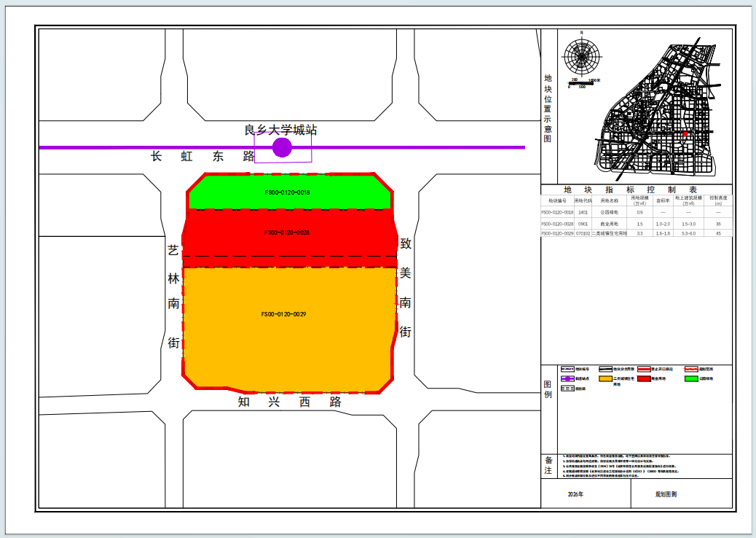Click the purple rail station legend symbol

point(567,379)
